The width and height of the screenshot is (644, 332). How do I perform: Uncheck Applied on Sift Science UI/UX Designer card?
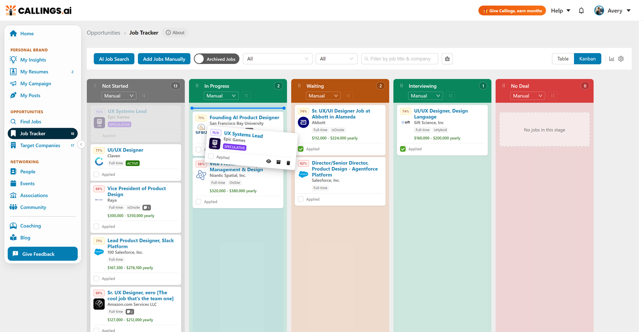coord(403,149)
